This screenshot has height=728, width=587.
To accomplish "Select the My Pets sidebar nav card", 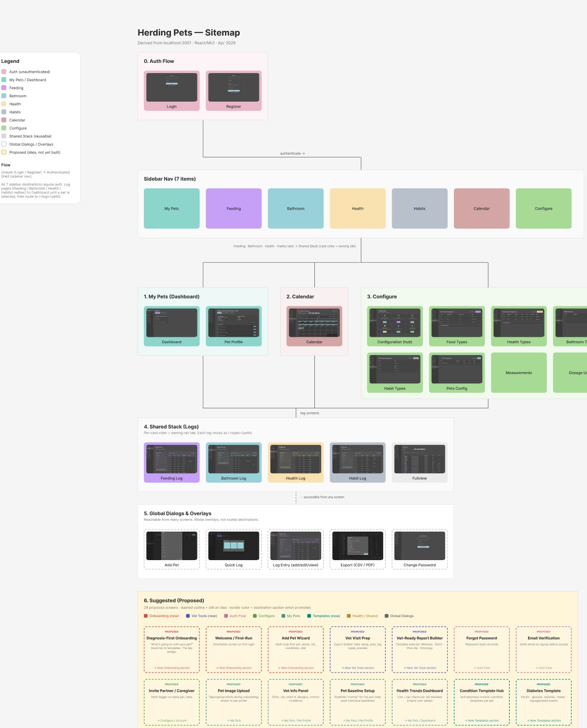I will tap(171, 209).
